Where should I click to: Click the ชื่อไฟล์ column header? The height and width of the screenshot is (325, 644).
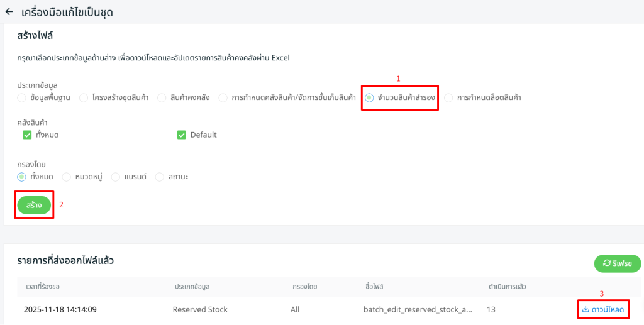tap(374, 287)
